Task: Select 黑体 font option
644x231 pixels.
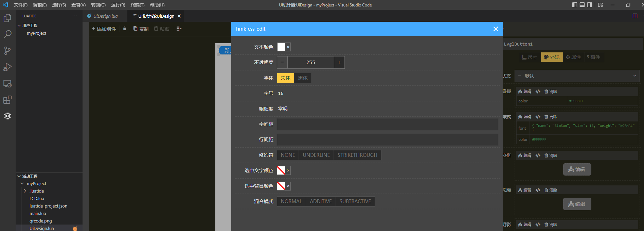Action: [x=303, y=78]
